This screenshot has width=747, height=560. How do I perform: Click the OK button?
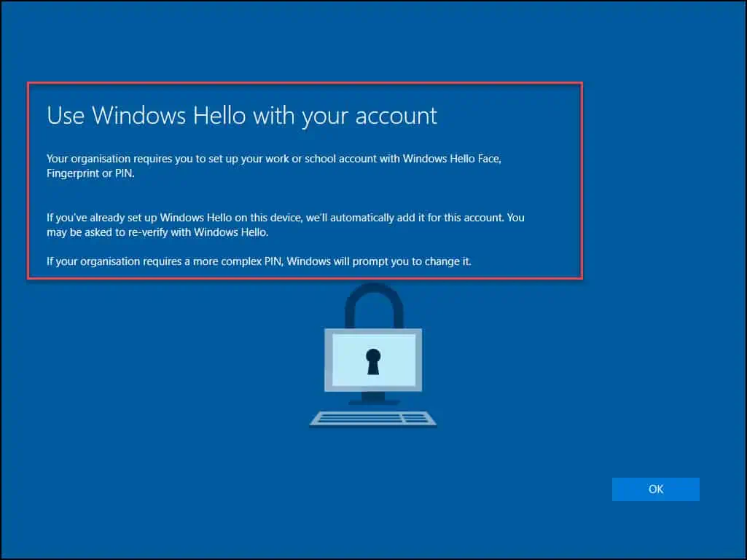click(655, 489)
